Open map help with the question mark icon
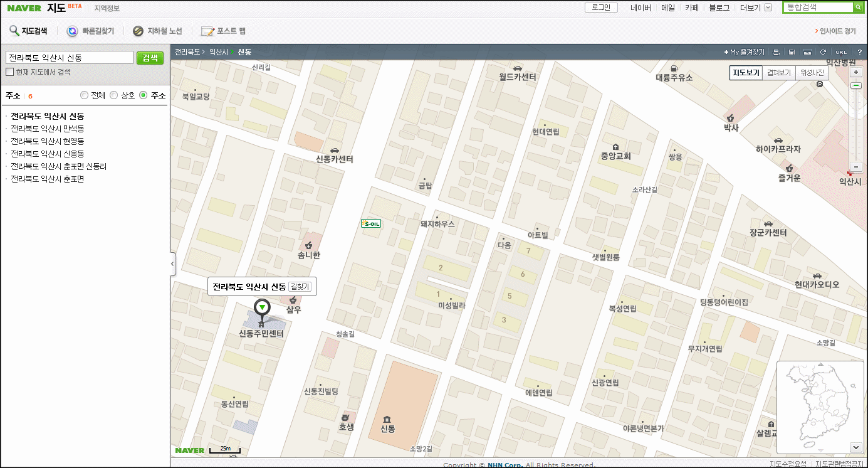868x468 pixels. click(860, 52)
